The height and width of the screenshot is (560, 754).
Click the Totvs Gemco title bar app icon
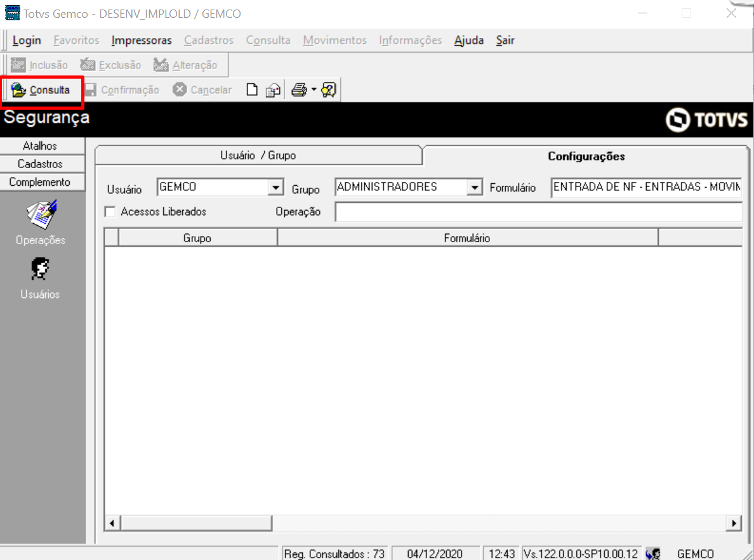12,13
